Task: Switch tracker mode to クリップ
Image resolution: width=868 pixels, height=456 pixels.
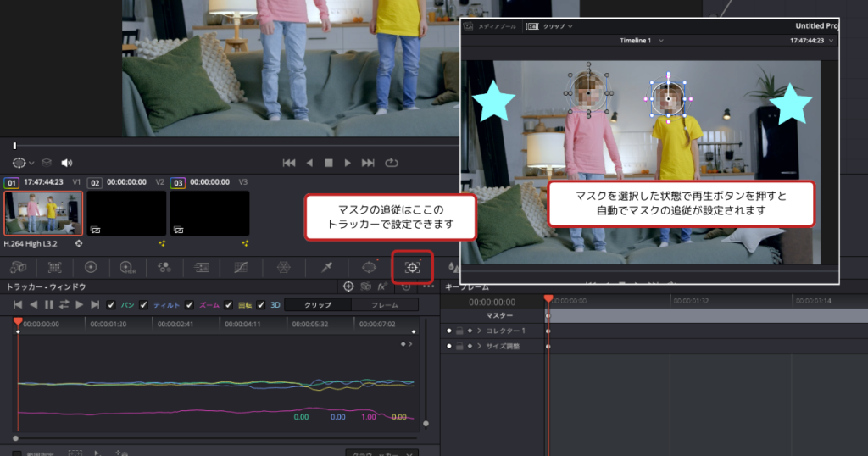Action: coord(318,304)
